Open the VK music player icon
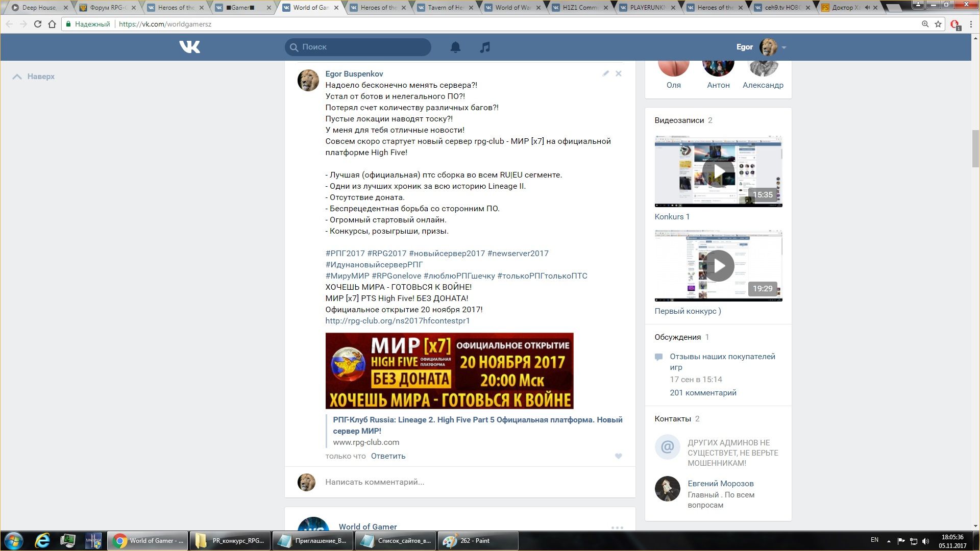The height and width of the screenshot is (551, 980). pos(485,47)
